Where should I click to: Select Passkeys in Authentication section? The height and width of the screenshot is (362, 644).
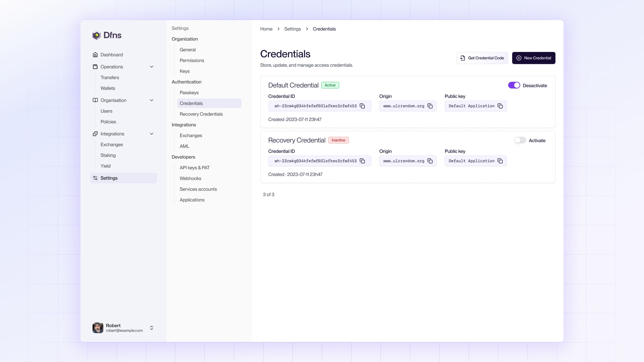point(189,93)
